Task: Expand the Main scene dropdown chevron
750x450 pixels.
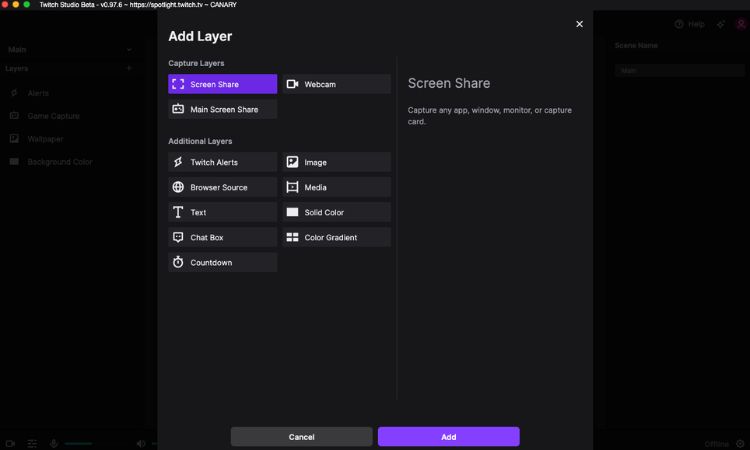Action: click(129, 49)
